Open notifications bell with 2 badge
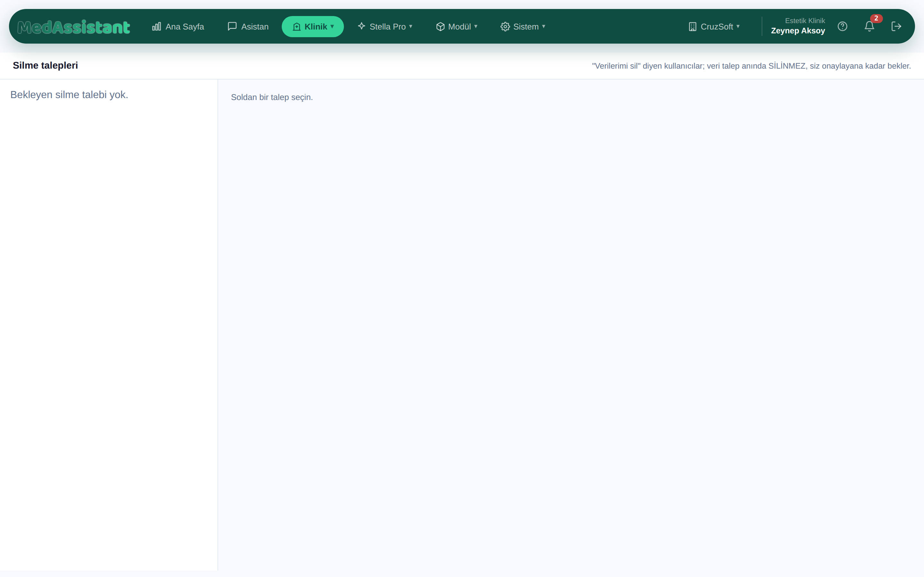 [x=870, y=26]
